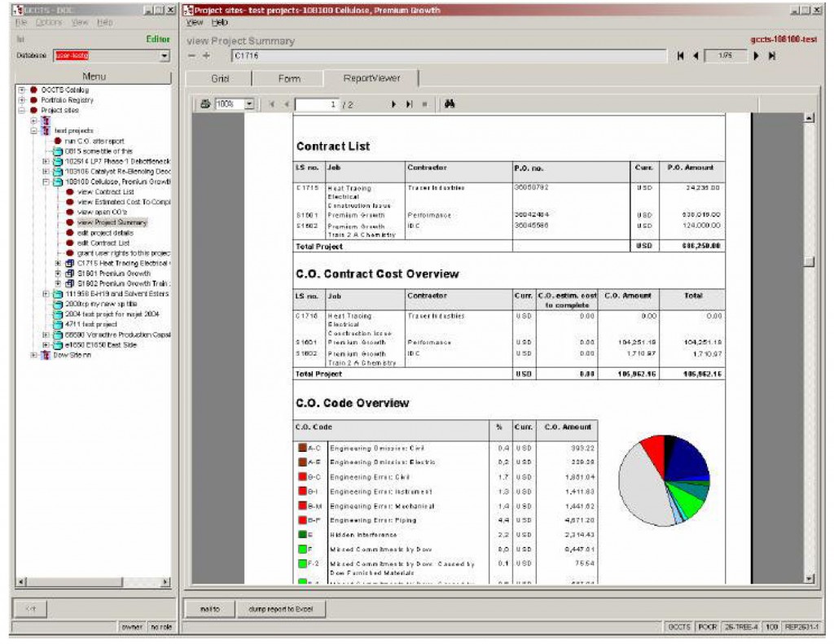The height and width of the screenshot is (644, 834).
Task: Click inside the page number input field
Action: click(316, 103)
